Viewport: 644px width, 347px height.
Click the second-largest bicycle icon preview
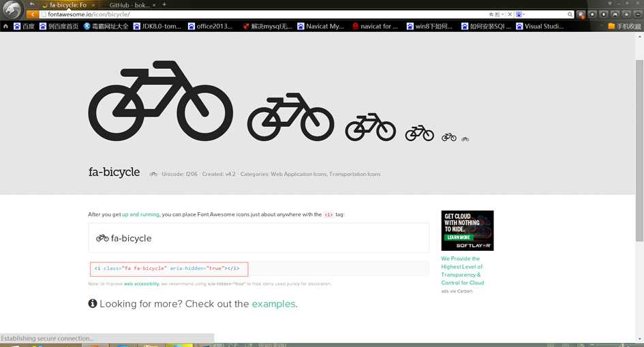click(290, 117)
